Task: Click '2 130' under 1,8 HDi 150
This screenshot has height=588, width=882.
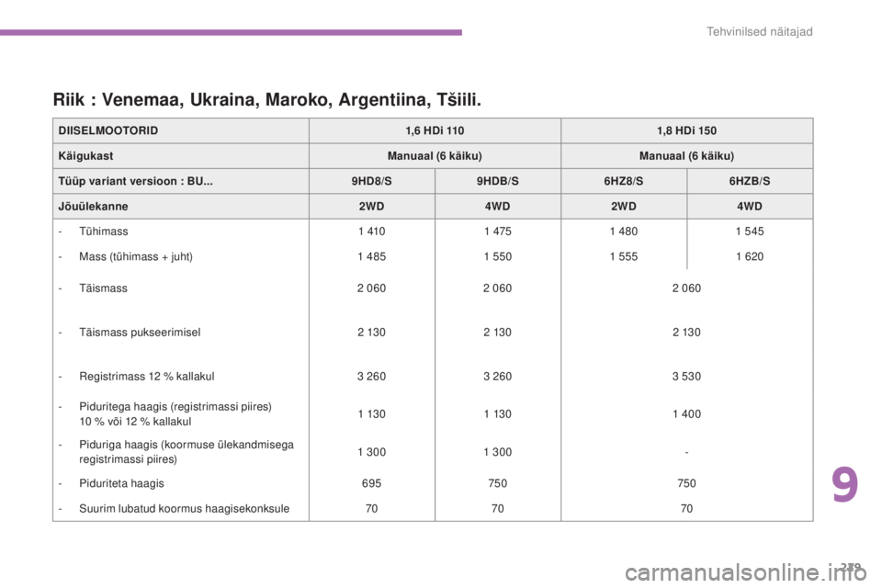Action: pyautogui.click(x=687, y=332)
